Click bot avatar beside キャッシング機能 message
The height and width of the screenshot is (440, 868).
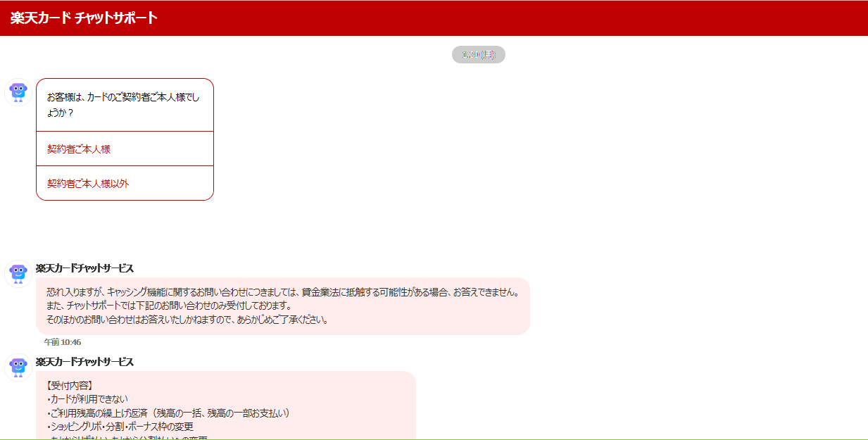pyautogui.click(x=18, y=272)
